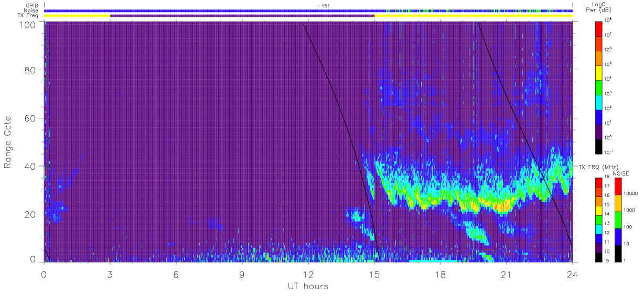Image resolution: width=644 pixels, height=297 pixels.
Task: Click the '80' tick on Range Gate axis
Action: 31,71
